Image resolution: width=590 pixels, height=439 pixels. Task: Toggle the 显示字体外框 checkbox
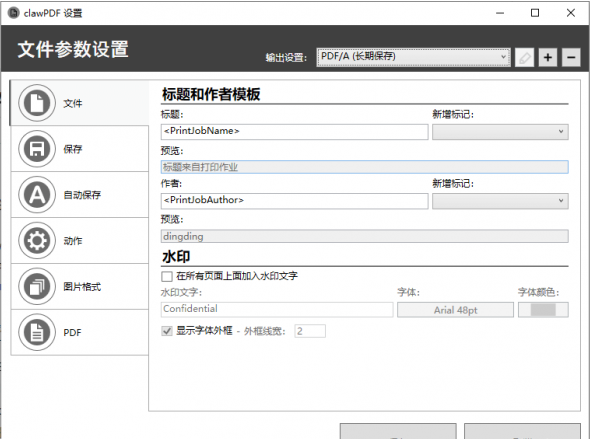click(167, 331)
